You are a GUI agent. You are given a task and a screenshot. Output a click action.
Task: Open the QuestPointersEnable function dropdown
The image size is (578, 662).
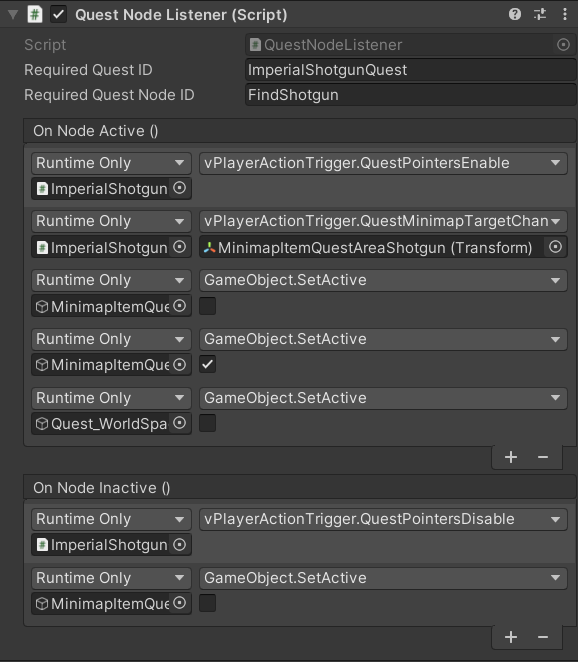pyautogui.click(x=383, y=163)
